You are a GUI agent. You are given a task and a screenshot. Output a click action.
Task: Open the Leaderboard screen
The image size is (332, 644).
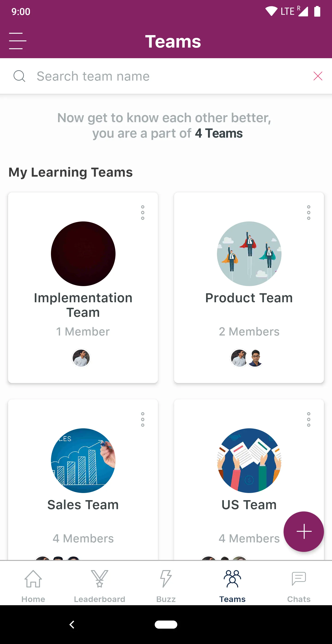(100, 585)
